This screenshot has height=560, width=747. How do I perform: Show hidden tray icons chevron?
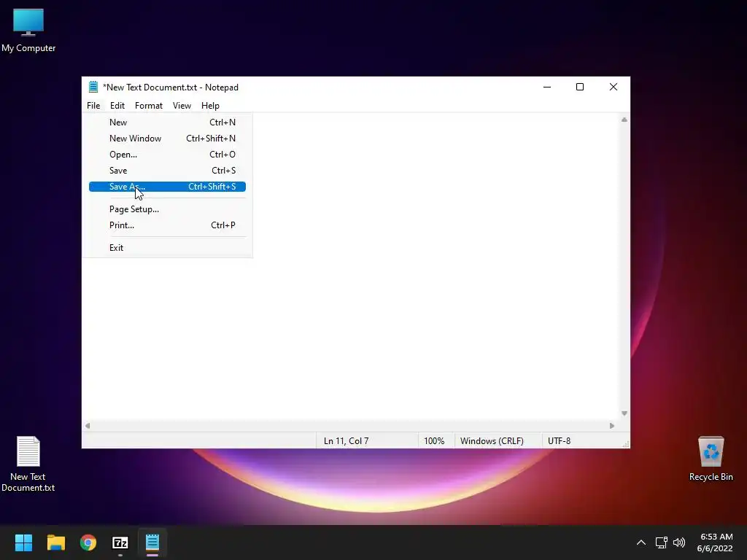point(641,542)
